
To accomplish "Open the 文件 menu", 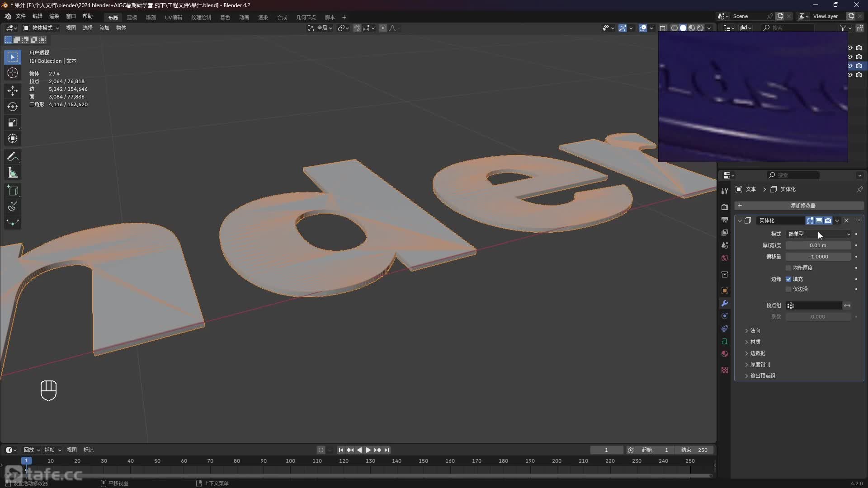I will (x=21, y=16).
